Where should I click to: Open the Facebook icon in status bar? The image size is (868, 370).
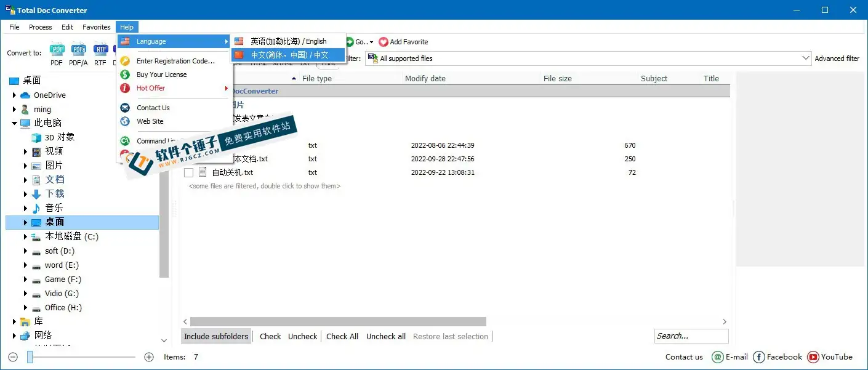tap(759, 357)
